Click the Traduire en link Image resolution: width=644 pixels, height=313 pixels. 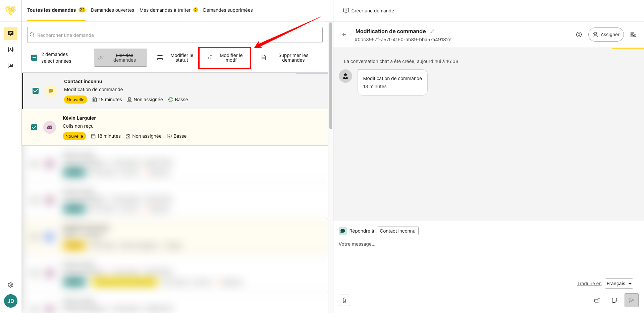[589, 284]
